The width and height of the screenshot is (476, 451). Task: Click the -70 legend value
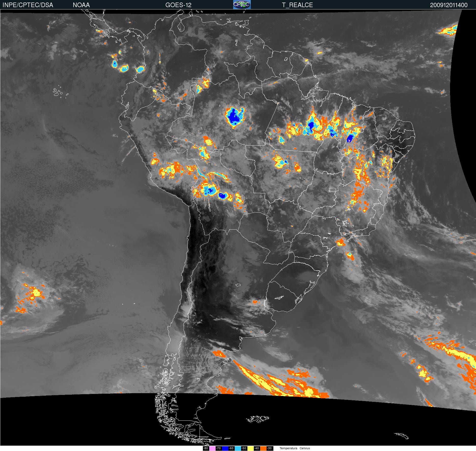[x=218, y=448]
